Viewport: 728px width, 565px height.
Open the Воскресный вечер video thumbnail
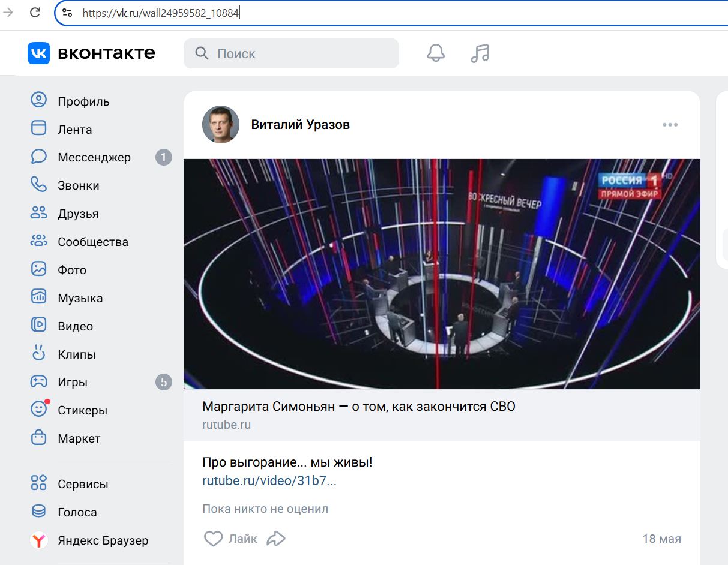click(x=442, y=274)
